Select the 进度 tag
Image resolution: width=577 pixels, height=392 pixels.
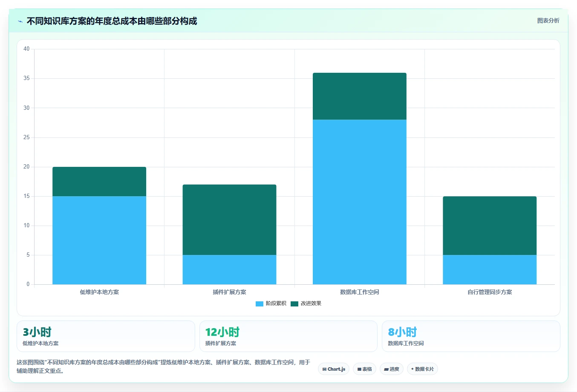click(x=392, y=369)
